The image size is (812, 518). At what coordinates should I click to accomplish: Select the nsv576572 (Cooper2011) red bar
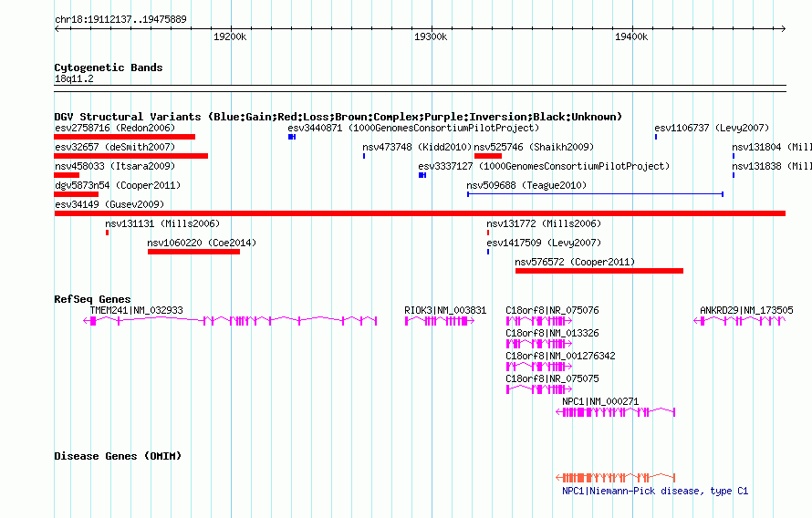click(x=599, y=271)
